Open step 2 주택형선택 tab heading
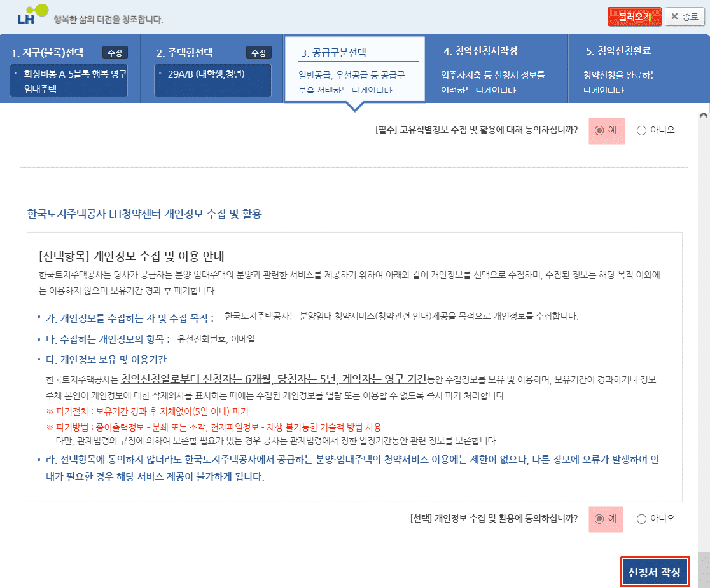The width and height of the screenshot is (710, 588). (184, 53)
